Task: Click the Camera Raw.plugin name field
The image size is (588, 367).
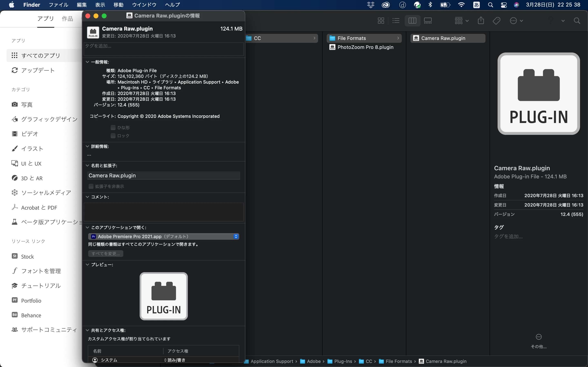Action: (x=164, y=176)
